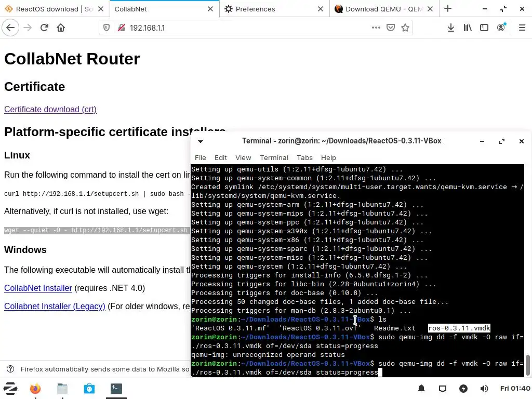Image resolution: width=532 pixels, height=399 pixels.
Task: Click the Firefox taskbar icon
Action: pos(35,389)
